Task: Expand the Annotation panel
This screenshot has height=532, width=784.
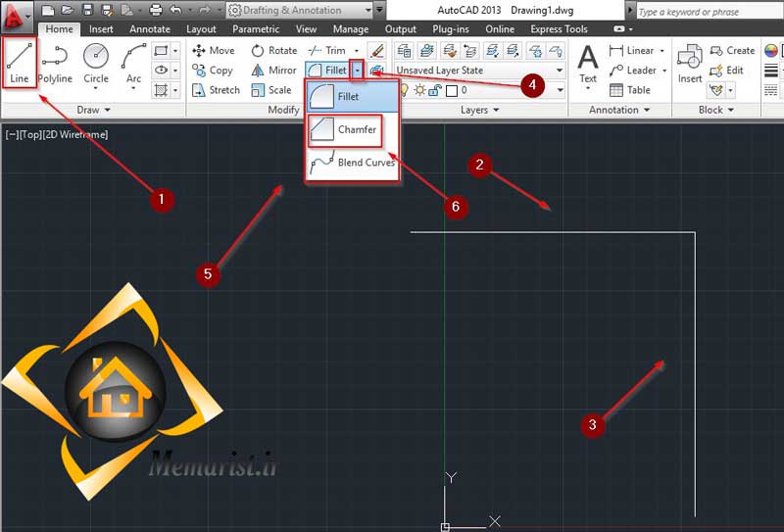Action: click(x=619, y=110)
